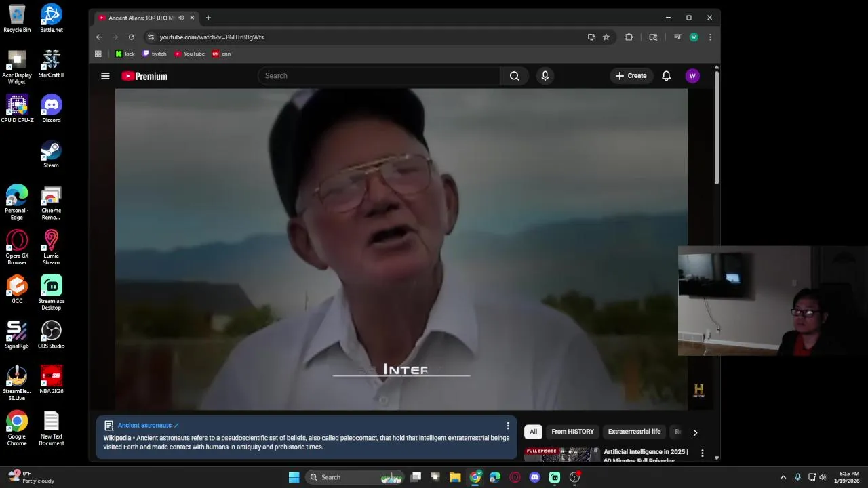868x488 pixels.
Task: Open the info panel three-dot options
Action: (508, 426)
